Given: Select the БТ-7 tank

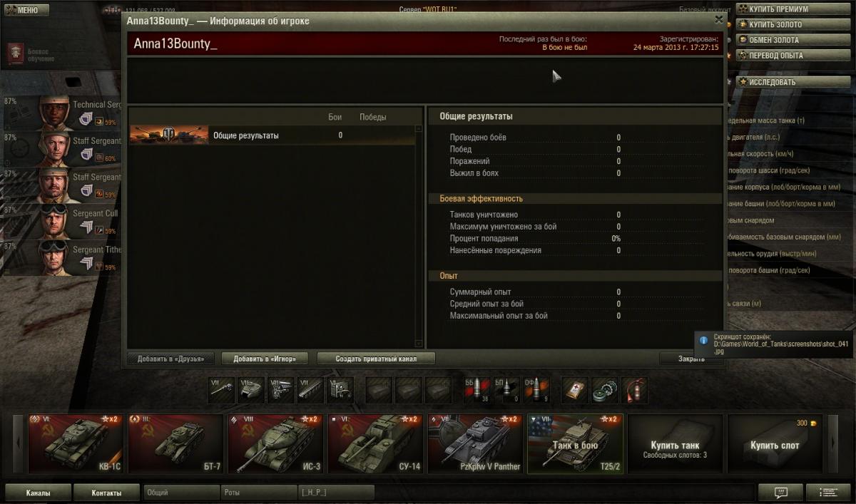Looking at the screenshot, I should pyautogui.click(x=175, y=443).
